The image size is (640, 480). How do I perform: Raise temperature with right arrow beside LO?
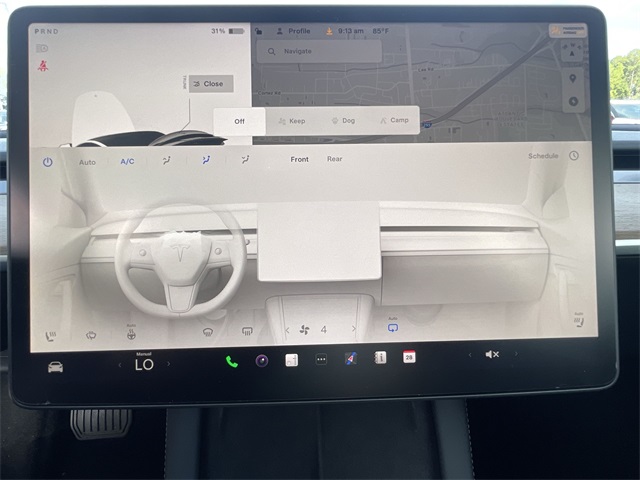pos(169,363)
